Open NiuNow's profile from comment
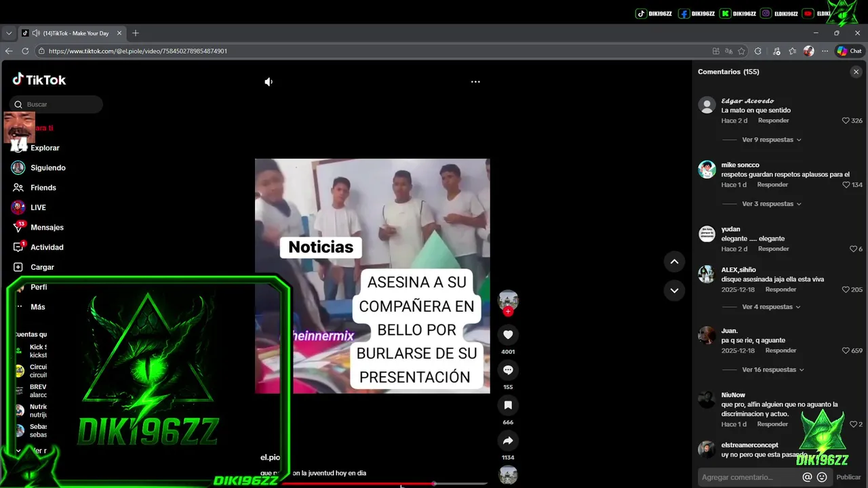The width and height of the screenshot is (868, 488). tap(733, 395)
